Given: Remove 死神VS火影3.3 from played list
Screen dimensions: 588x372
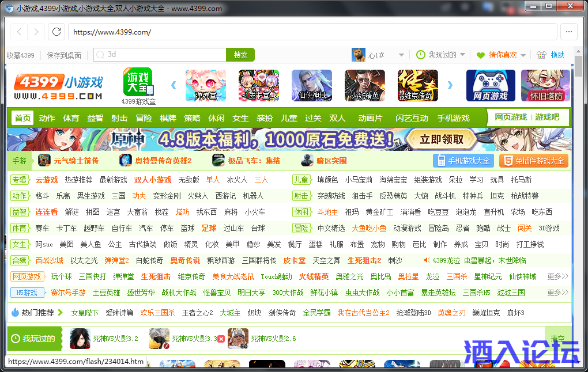Looking at the screenshot, I should [221, 339].
